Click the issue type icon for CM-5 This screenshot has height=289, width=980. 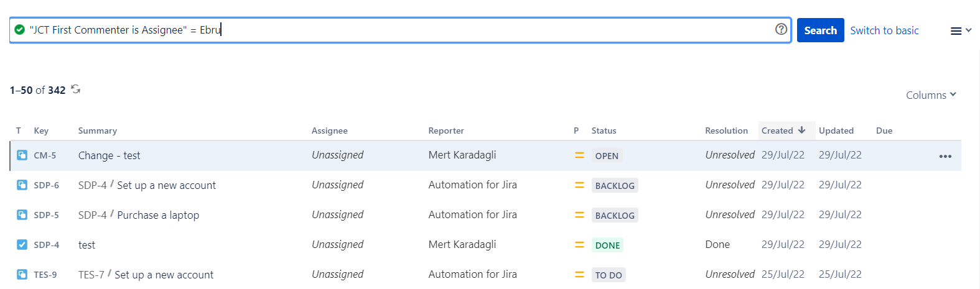(x=22, y=155)
